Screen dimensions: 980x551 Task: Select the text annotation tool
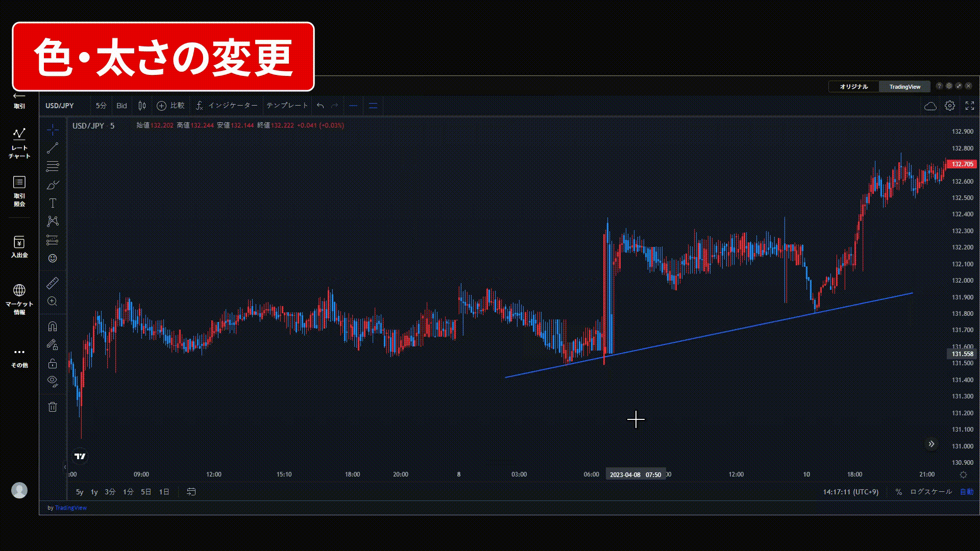53,203
